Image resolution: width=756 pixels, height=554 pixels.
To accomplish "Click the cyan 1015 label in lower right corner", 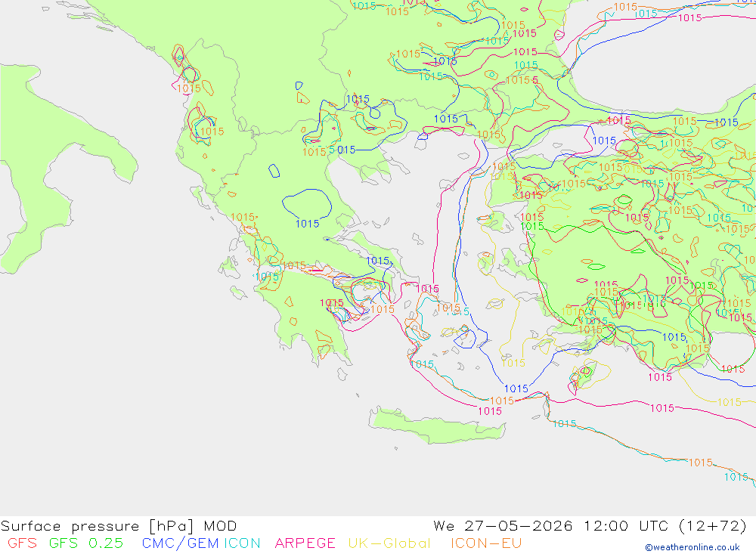I will [736, 477].
